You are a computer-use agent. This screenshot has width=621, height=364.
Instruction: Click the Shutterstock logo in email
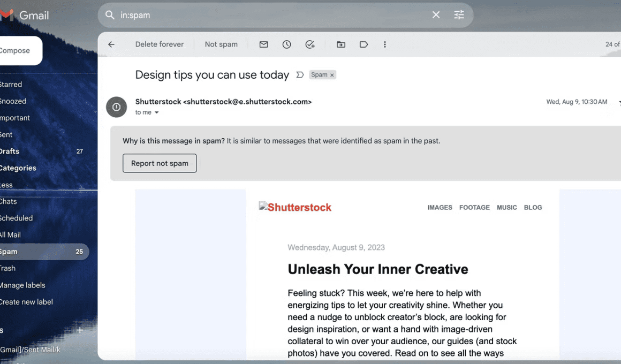[x=295, y=207]
